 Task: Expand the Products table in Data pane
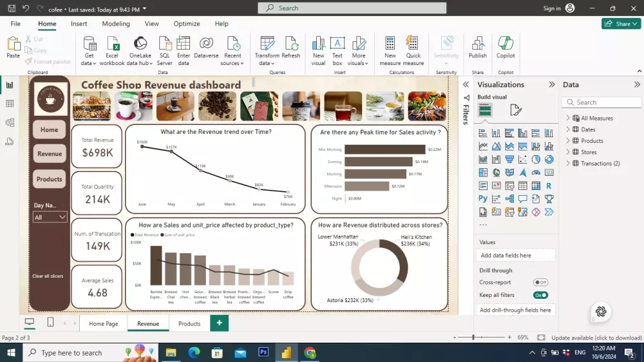(568, 140)
